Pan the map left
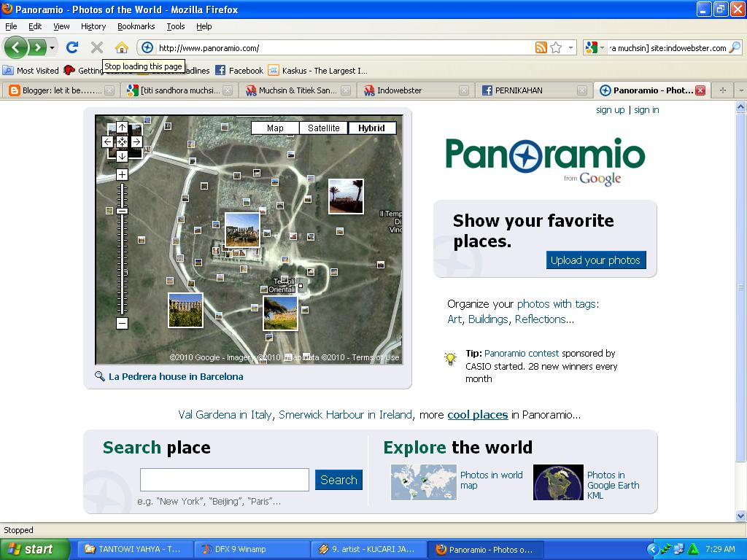 tap(108, 142)
